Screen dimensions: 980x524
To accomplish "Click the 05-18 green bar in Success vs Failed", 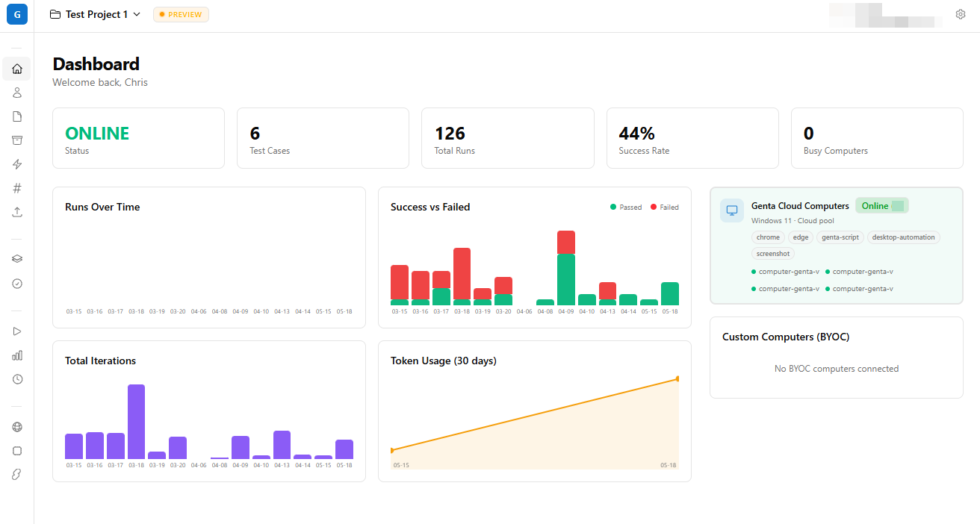I will tap(670, 294).
